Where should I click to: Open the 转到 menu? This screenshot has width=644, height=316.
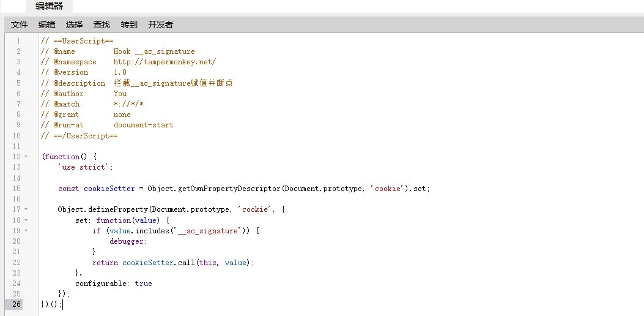click(129, 24)
